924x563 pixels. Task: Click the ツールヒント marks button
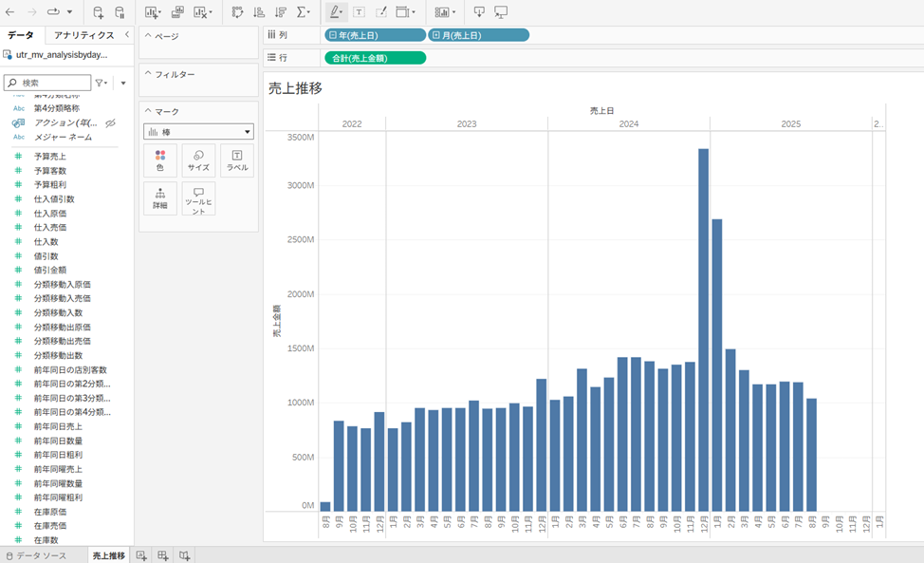click(198, 198)
